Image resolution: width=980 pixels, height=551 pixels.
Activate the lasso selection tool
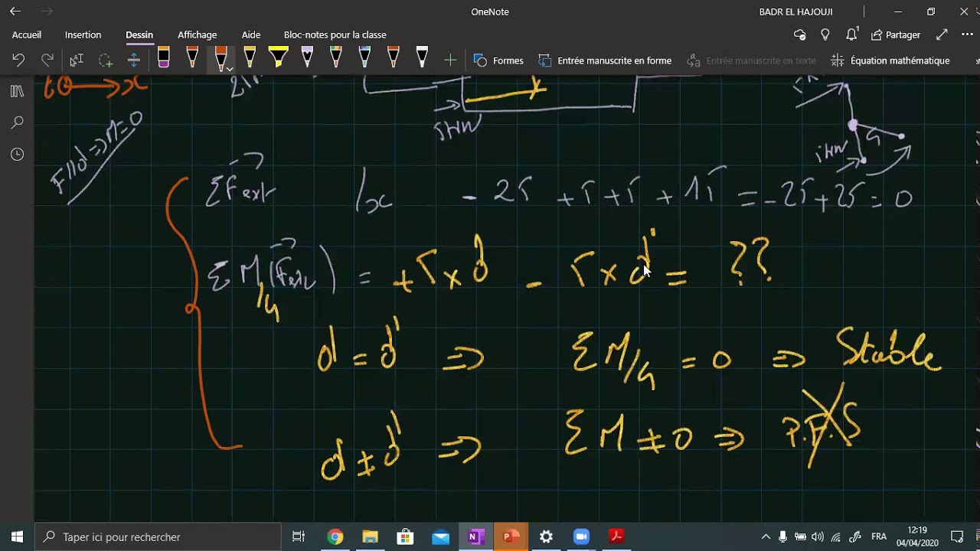click(105, 60)
